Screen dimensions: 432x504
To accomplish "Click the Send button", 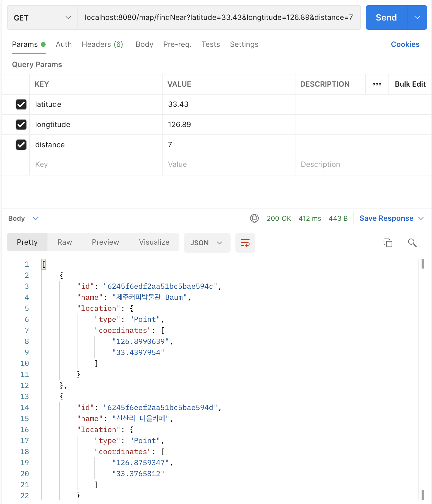I will 386,17.
